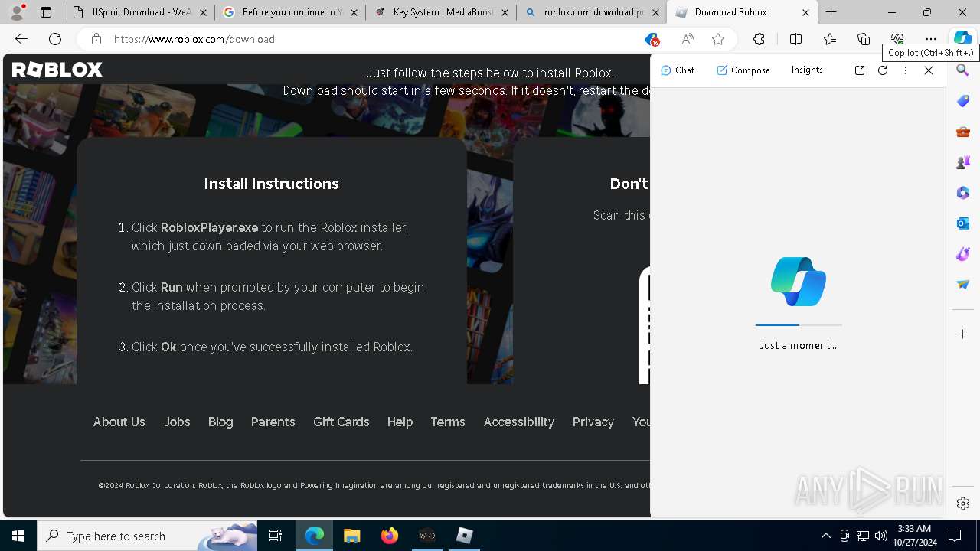Close the Download Roblox tab
This screenshot has width=980, height=551.
tap(805, 12)
